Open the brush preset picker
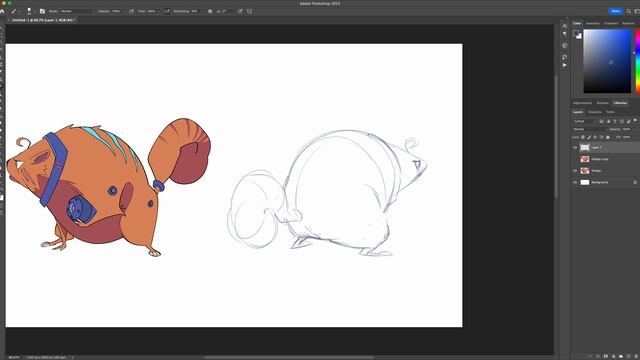The width and height of the screenshot is (640, 360). point(30,11)
